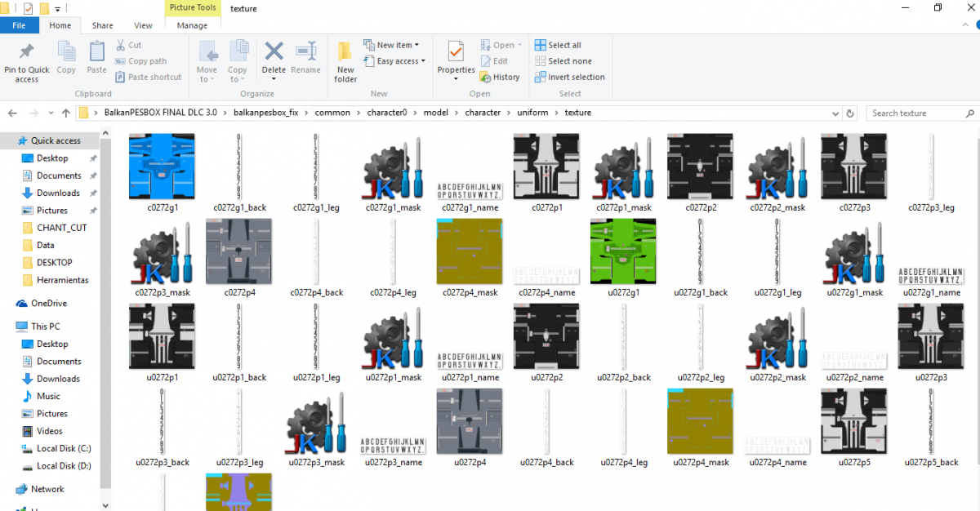
Task: Select the olive c0272p4_mask thumbnail
Action: coord(470,252)
